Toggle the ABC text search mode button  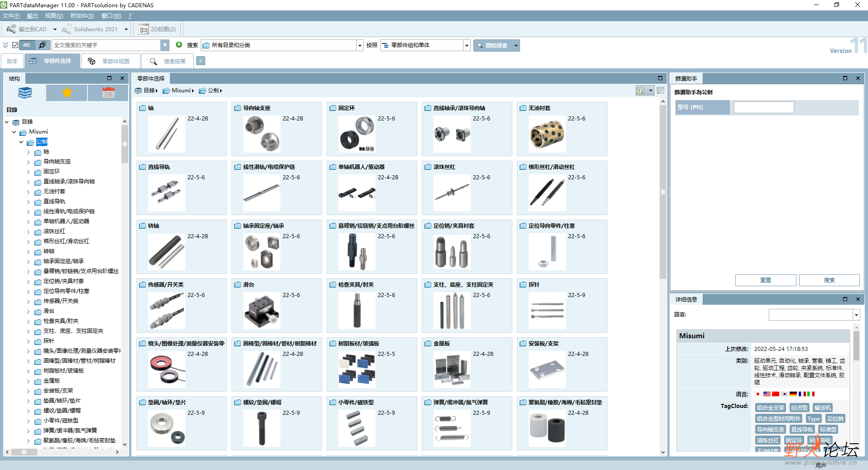coord(27,45)
